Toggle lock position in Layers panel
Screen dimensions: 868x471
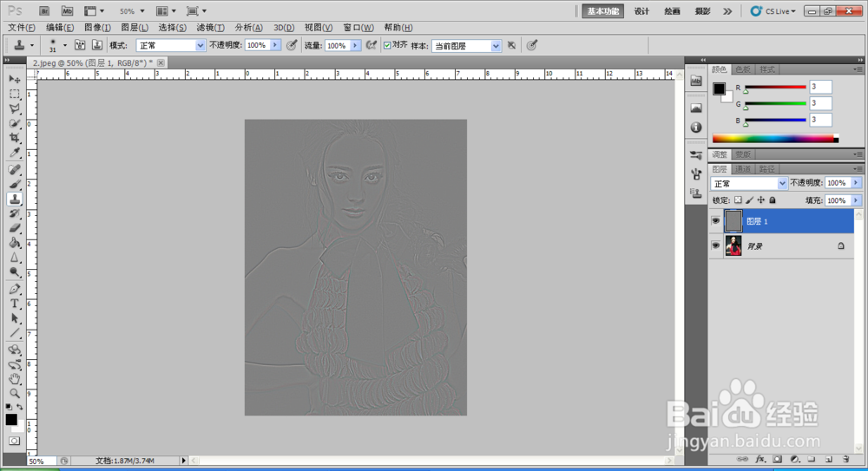pyautogui.click(x=761, y=200)
